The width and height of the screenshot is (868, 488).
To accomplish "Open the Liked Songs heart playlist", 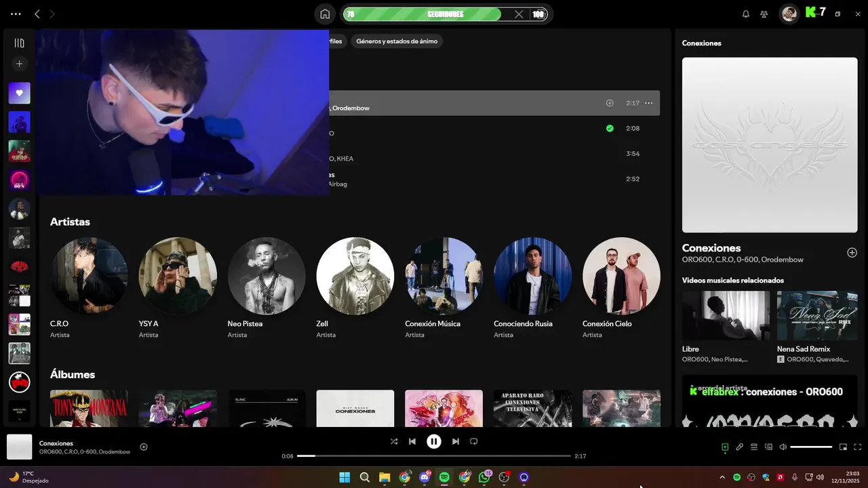I will 19,93.
